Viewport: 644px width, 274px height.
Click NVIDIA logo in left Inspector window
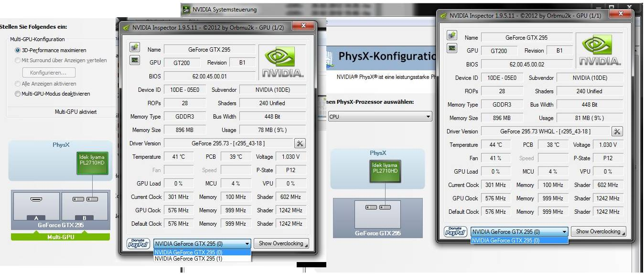[282, 62]
